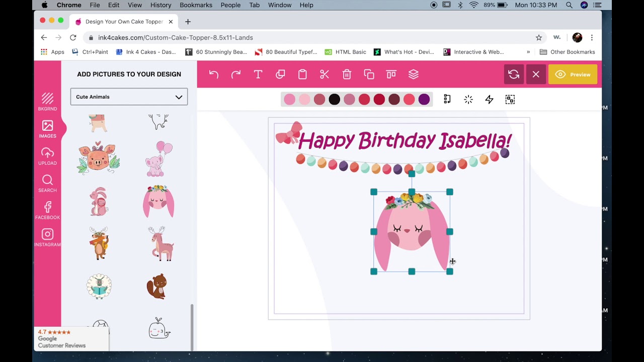
Task: Open the Ctrl+Paint bookmark
Action: (x=90, y=52)
